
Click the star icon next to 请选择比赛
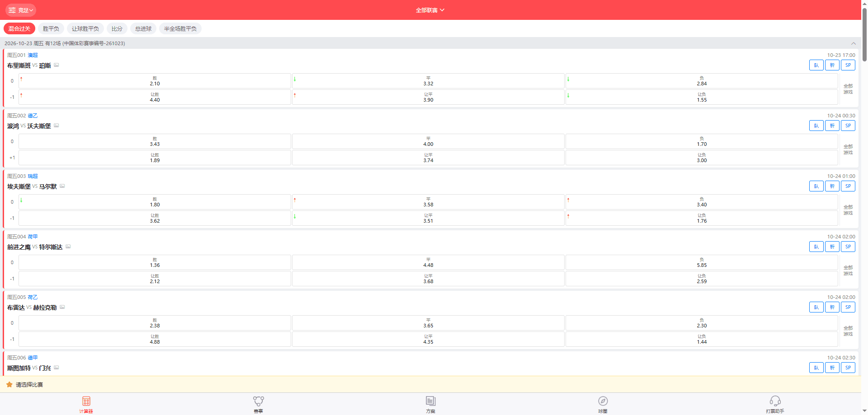(x=9, y=384)
